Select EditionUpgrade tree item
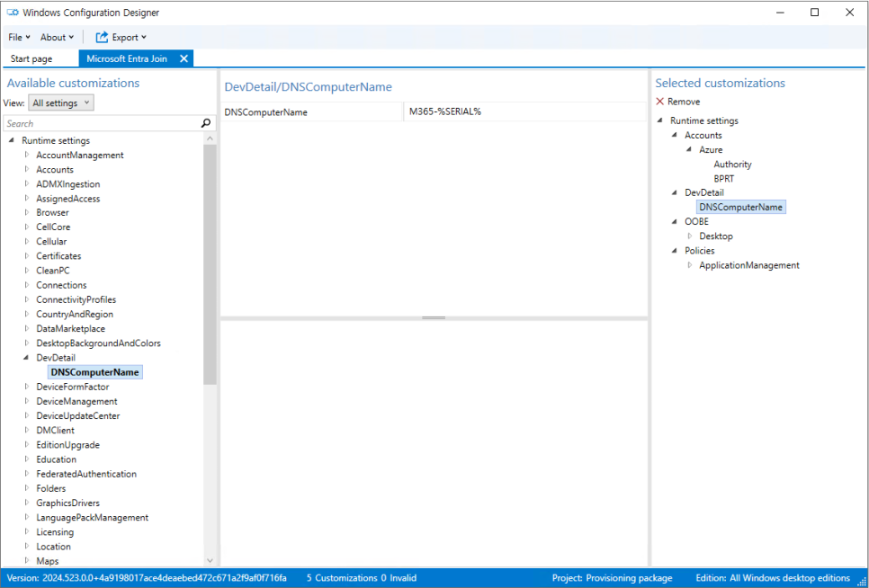 tap(68, 445)
